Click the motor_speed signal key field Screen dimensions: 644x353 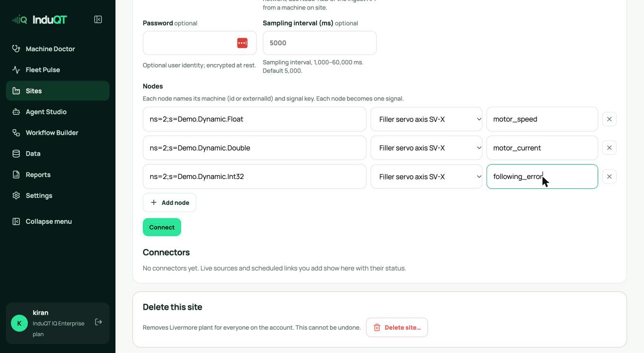[542, 119]
